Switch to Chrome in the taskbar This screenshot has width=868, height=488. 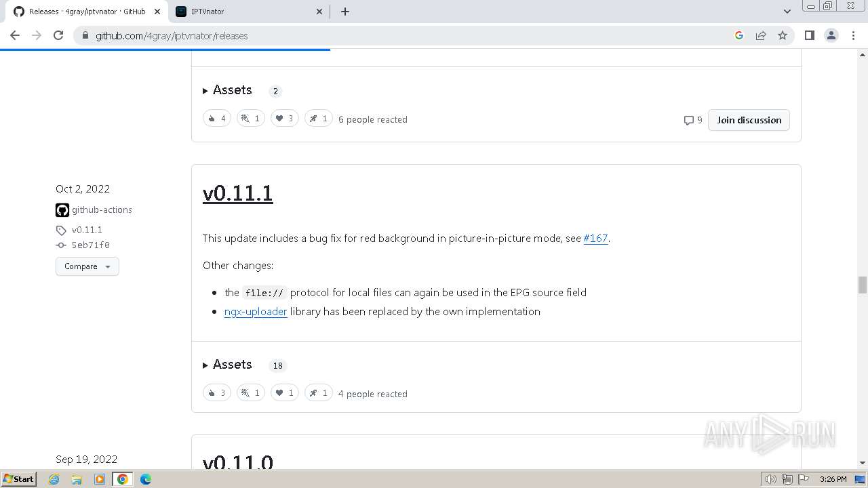click(123, 479)
